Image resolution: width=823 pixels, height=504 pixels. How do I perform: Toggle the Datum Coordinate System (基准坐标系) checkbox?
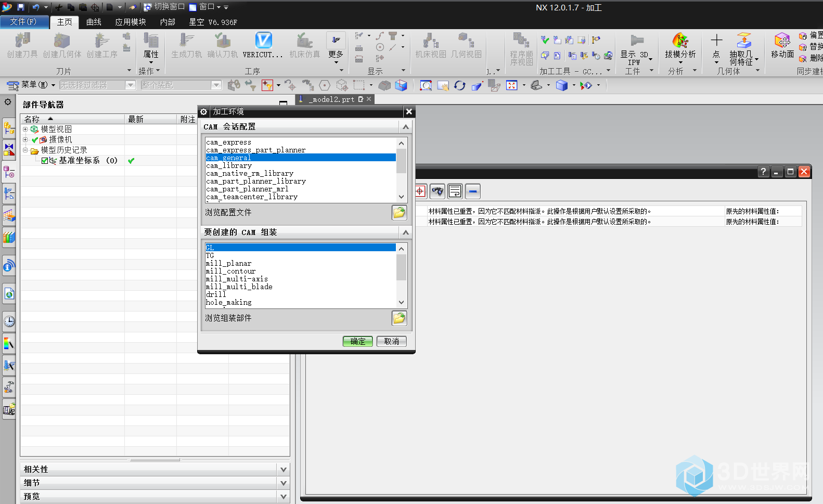[x=45, y=161]
